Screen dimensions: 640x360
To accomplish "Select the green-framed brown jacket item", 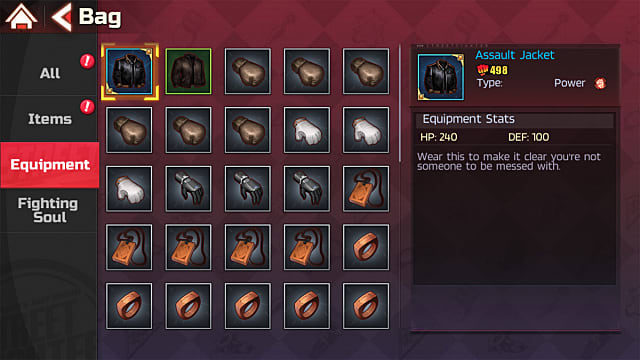I will (188, 71).
